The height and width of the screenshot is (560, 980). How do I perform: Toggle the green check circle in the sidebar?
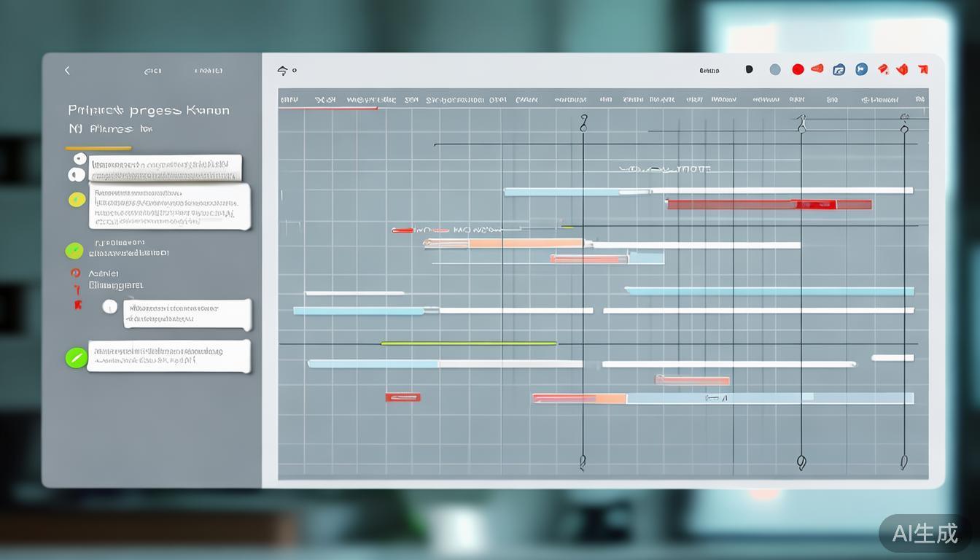click(x=74, y=251)
